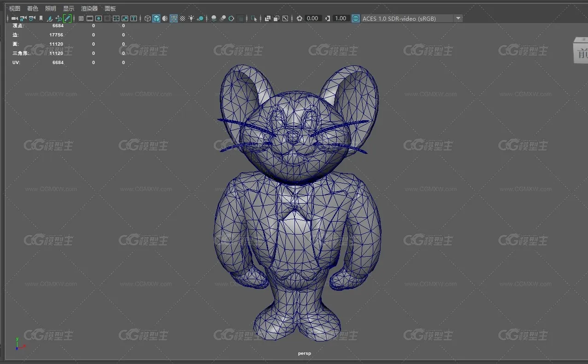Click the Gamma reset icon

tap(328, 18)
